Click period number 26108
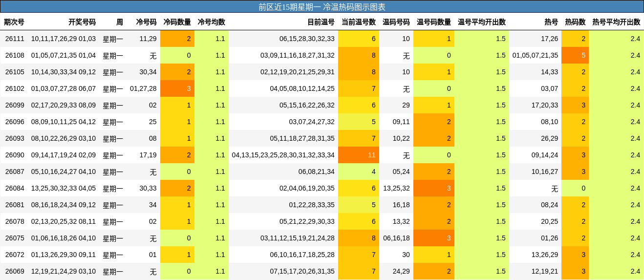The width and height of the screenshot is (644, 280). [x=15, y=55]
